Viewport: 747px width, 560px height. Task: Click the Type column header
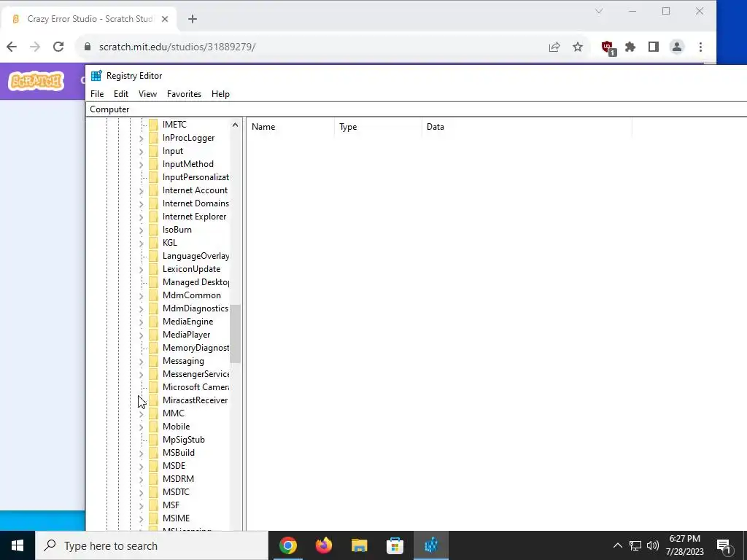[x=378, y=127]
